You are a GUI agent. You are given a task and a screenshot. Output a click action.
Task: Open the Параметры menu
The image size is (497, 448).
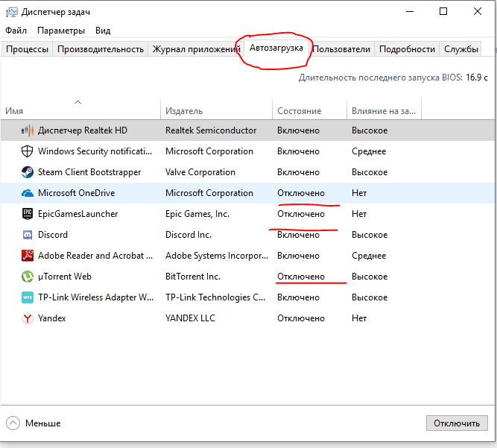coord(61,31)
